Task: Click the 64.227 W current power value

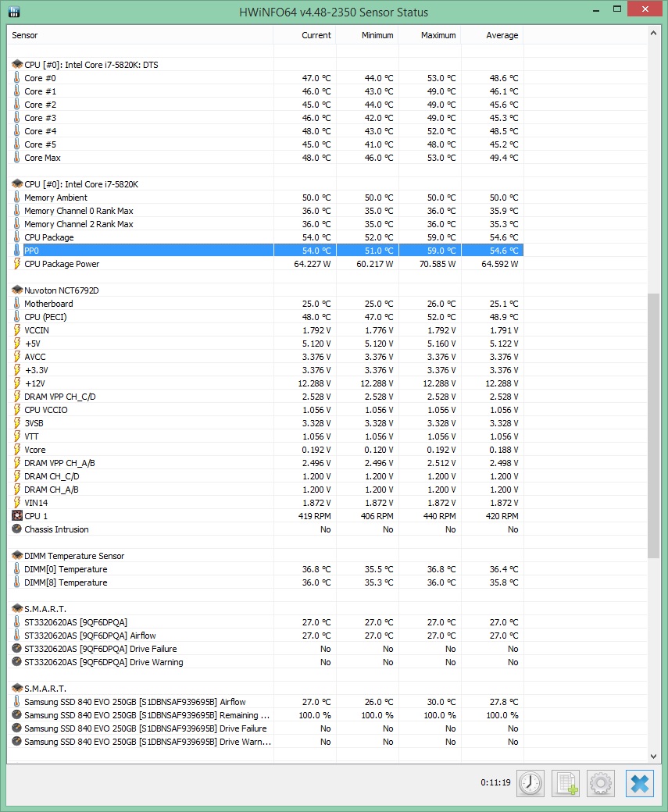Action: (x=312, y=264)
